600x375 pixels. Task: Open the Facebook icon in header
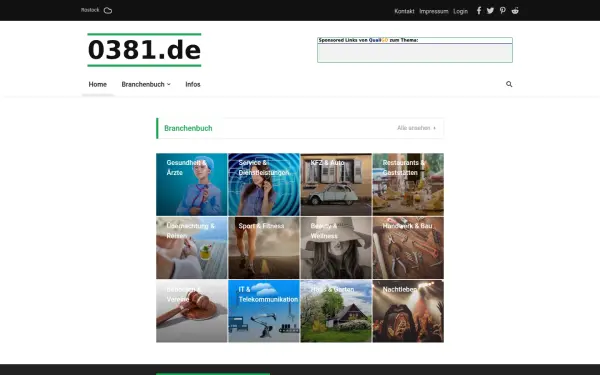pyautogui.click(x=479, y=10)
